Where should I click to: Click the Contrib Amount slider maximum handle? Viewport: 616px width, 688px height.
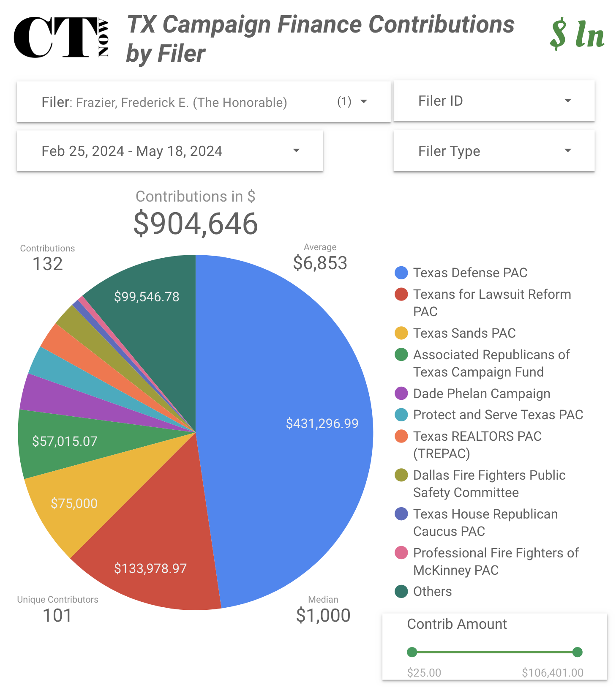click(x=578, y=652)
